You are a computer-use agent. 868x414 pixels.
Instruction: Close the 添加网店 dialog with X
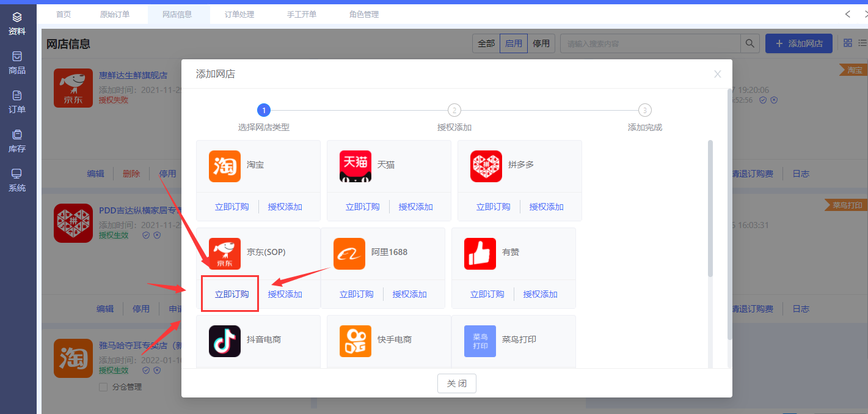click(x=718, y=74)
